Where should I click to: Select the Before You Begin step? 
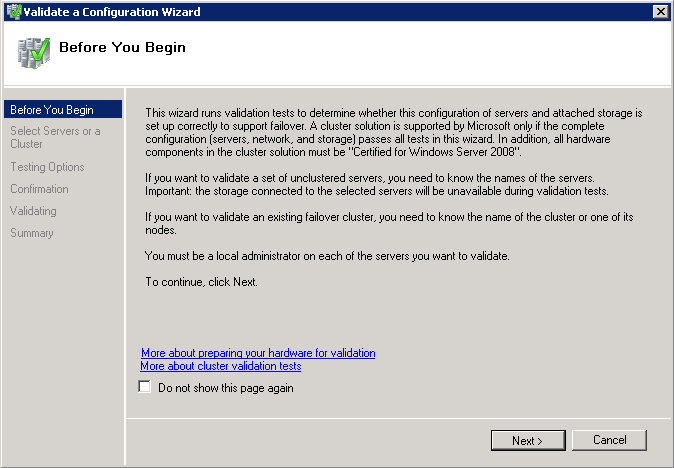52,110
